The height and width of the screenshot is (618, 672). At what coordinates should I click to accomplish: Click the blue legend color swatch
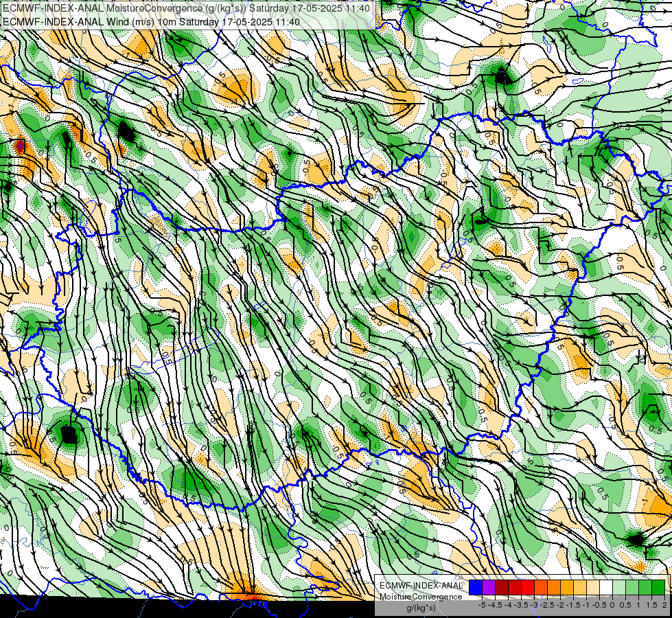click(476, 588)
